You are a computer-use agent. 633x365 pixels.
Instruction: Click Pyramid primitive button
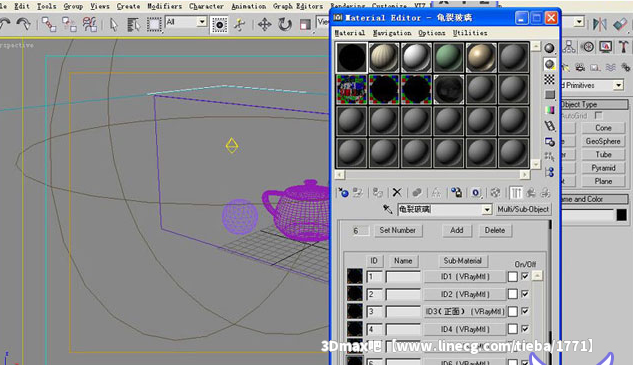603,168
